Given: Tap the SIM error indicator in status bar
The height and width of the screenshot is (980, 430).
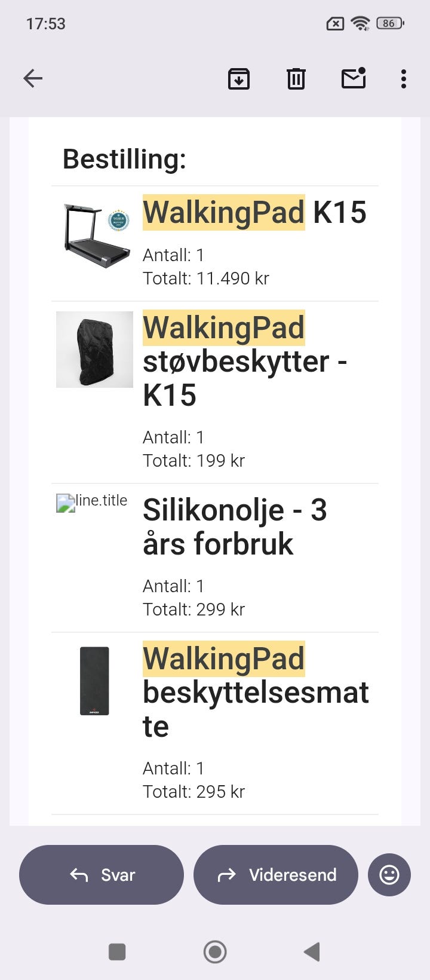Looking at the screenshot, I should pos(335,23).
